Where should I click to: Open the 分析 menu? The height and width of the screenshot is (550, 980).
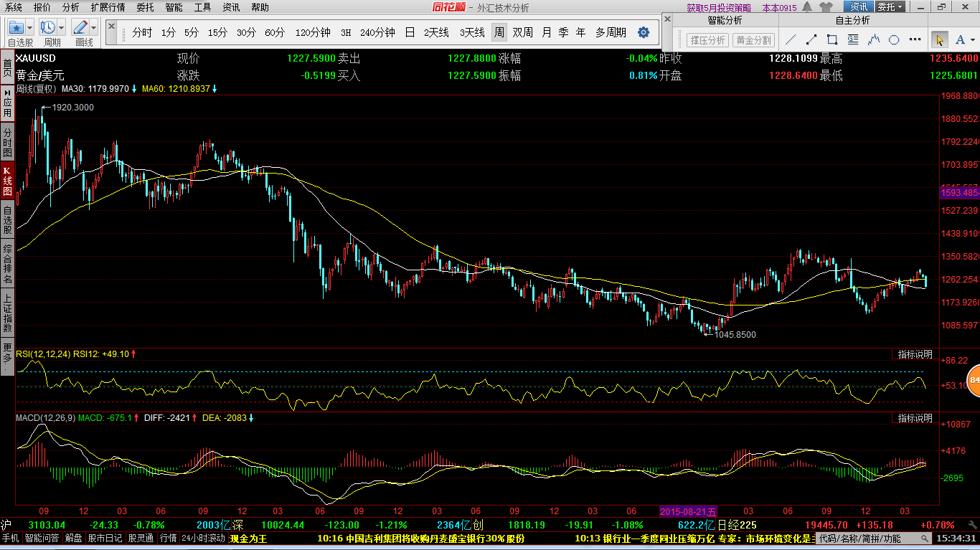(71, 7)
